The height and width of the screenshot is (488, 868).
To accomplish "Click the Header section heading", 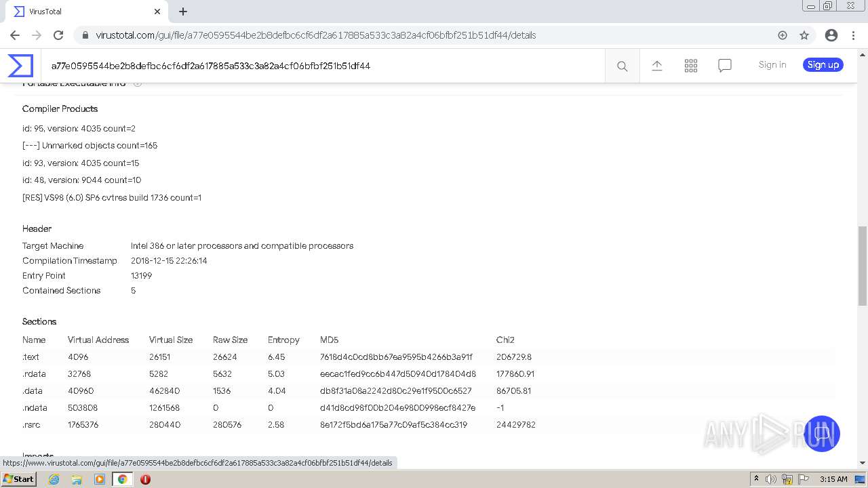I will pyautogui.click(x=37, y=228).
